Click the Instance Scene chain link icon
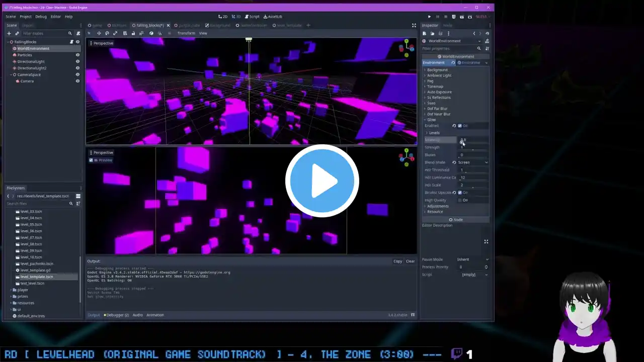644x362 pixels. tap(17, 33)
